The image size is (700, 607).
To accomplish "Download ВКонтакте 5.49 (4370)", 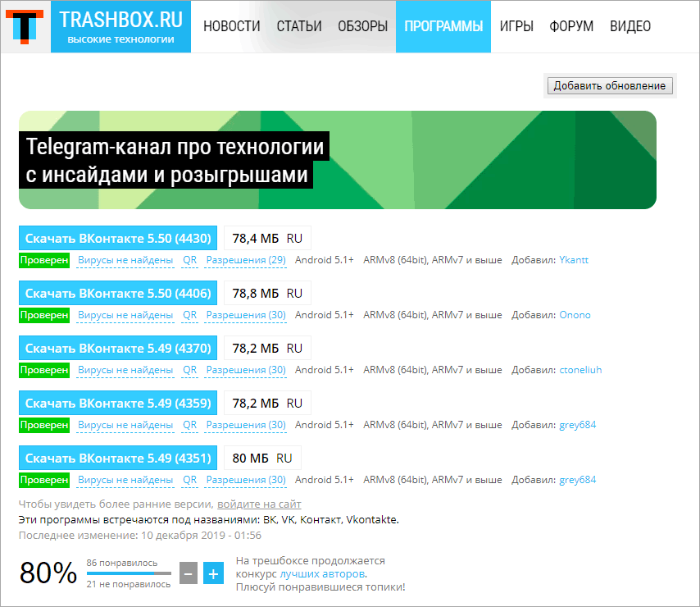I will (x=118, y=348).
